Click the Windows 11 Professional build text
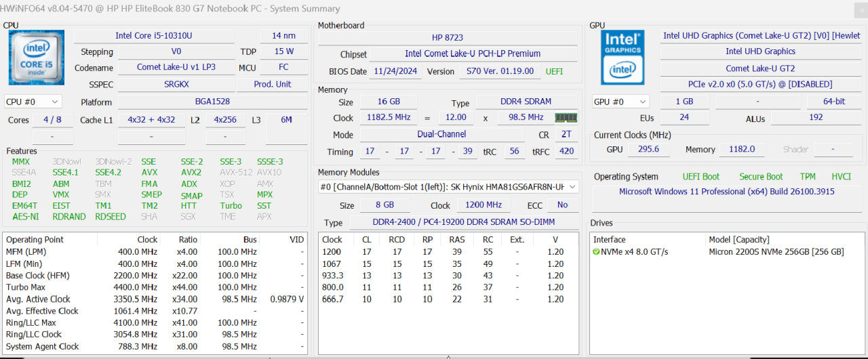The height and width of the screenshot is (359, 868). (726, 192)
